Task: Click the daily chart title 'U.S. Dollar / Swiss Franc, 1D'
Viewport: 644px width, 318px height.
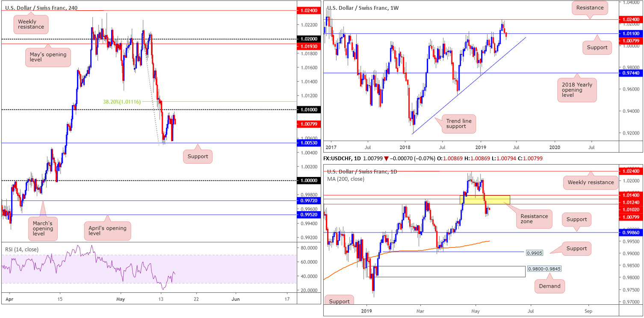Action: [x=362, y=171]
